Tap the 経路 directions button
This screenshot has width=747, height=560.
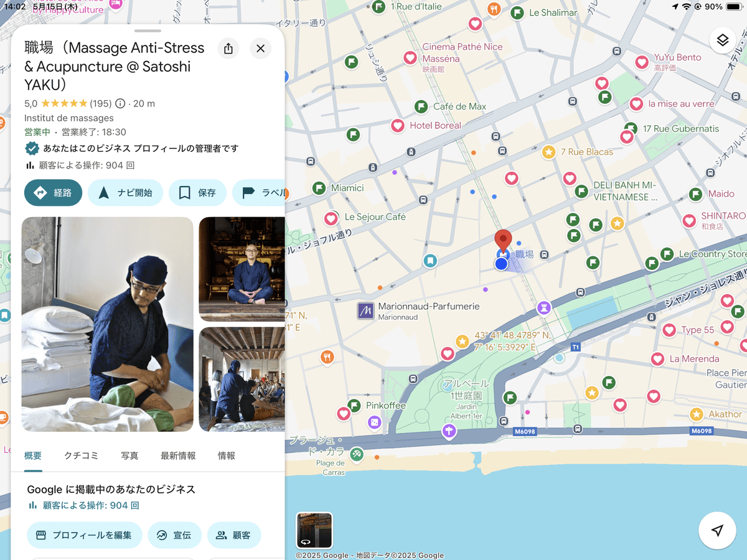point(53,193)
